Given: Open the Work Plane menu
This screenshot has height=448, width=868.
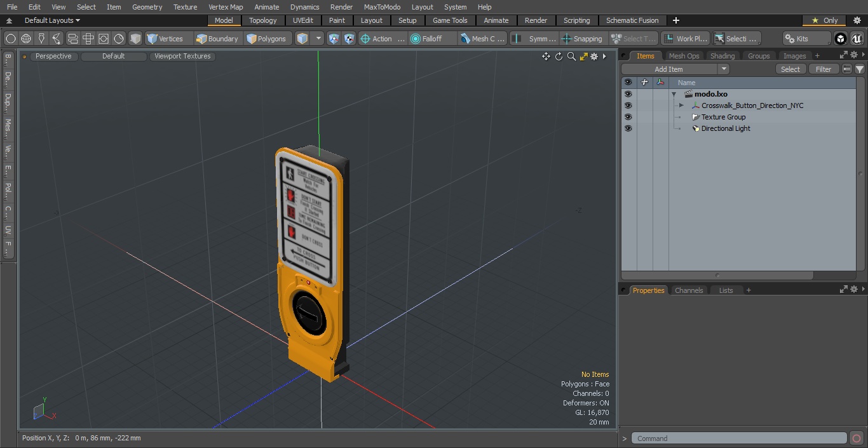Looking at the screenshot, I should click(x=685, y=39).
